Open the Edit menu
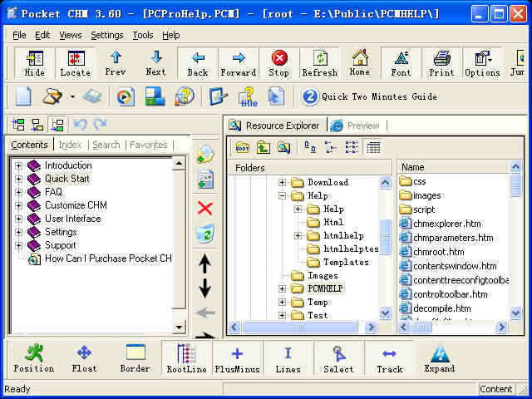This screenshot has width=532, height=399. [42, 35]
